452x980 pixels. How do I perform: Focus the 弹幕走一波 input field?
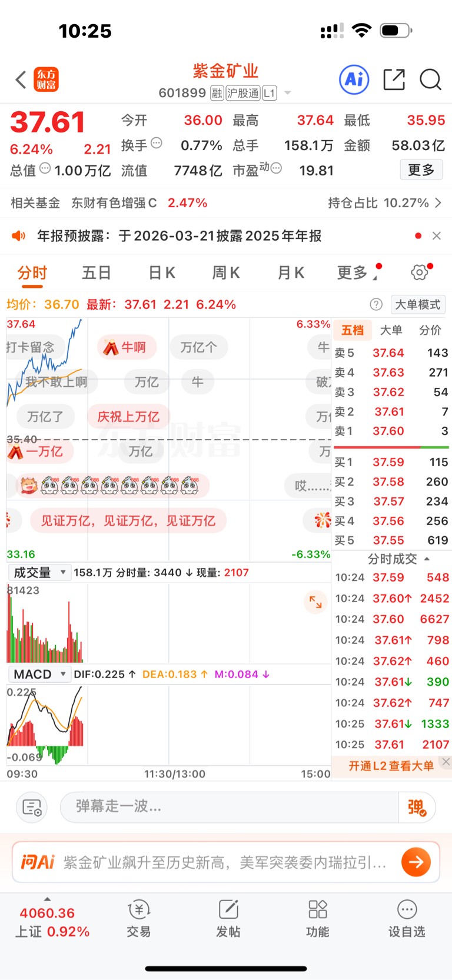coord(230,807)
